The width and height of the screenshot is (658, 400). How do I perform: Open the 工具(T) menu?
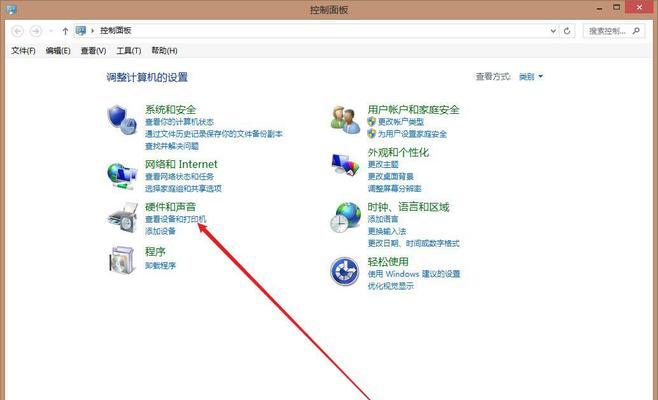[128, 51]
